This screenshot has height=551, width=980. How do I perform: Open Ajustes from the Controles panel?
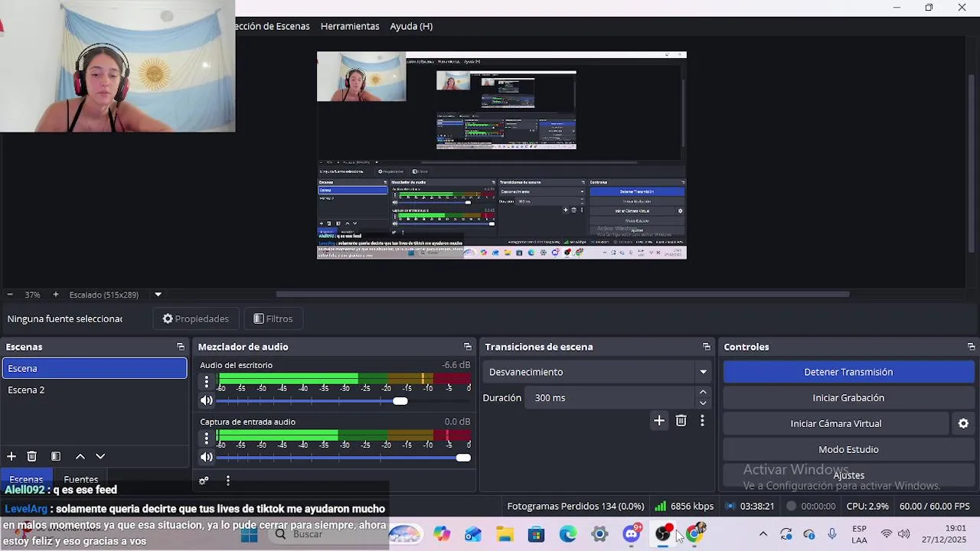pyautogui.click(x=848, y=475)
